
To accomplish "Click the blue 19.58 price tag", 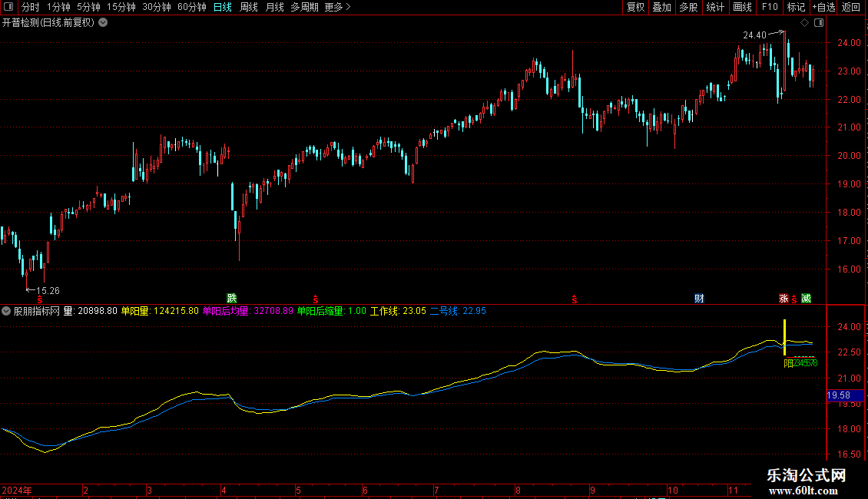I will pyautogui.click(x=845, y=395).
